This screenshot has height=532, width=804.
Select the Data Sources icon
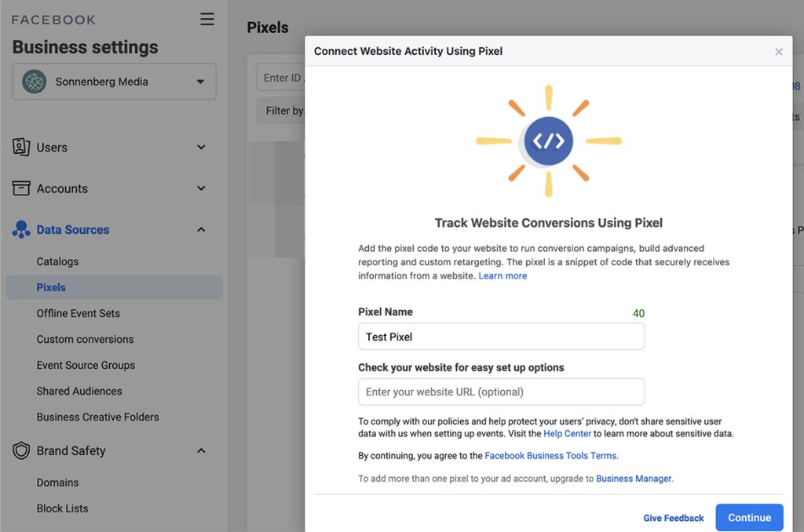tap(20, 229)
